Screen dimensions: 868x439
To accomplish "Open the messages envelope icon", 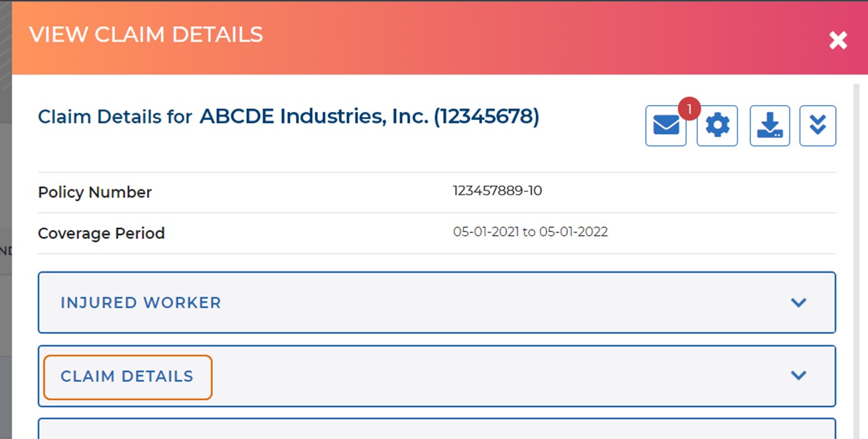I will [666, 126].
